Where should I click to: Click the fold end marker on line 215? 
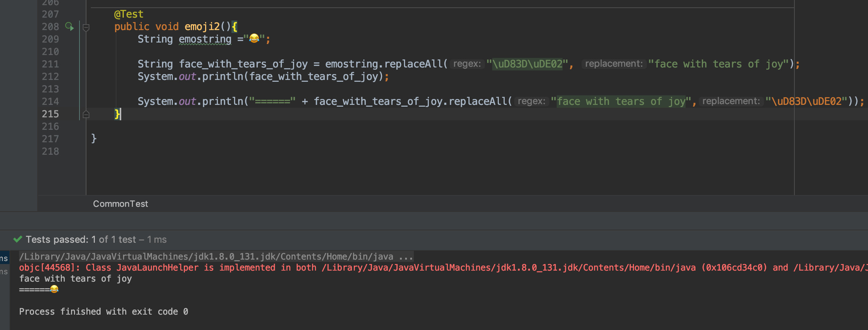pyautogui.click(x=86, y=114)
